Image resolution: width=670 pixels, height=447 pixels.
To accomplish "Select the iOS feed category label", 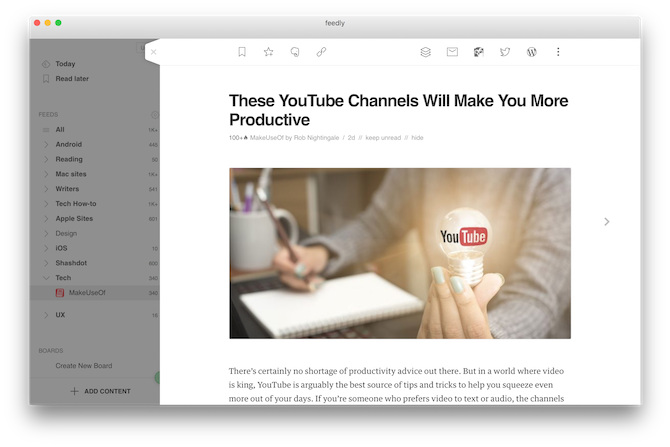I will click(x=61, y=248).
